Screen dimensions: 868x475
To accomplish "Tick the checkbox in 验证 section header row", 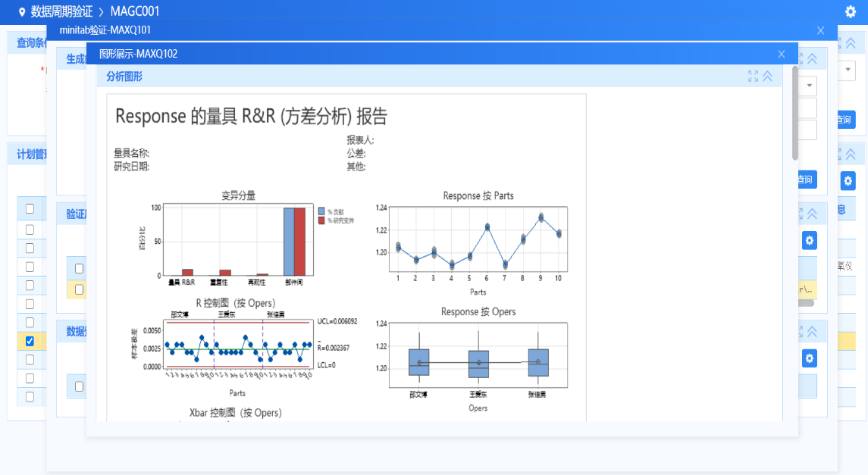I will [79, 269].
